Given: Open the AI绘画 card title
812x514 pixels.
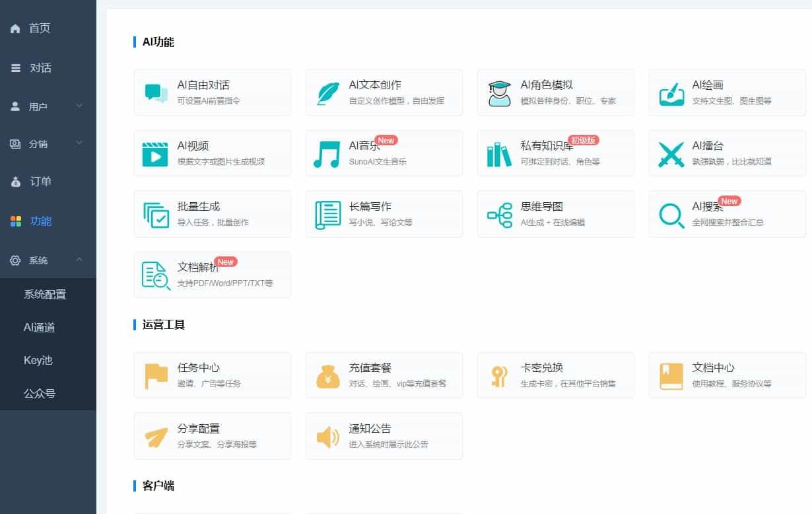Looking at the screenshot, I should coord(708,85).
